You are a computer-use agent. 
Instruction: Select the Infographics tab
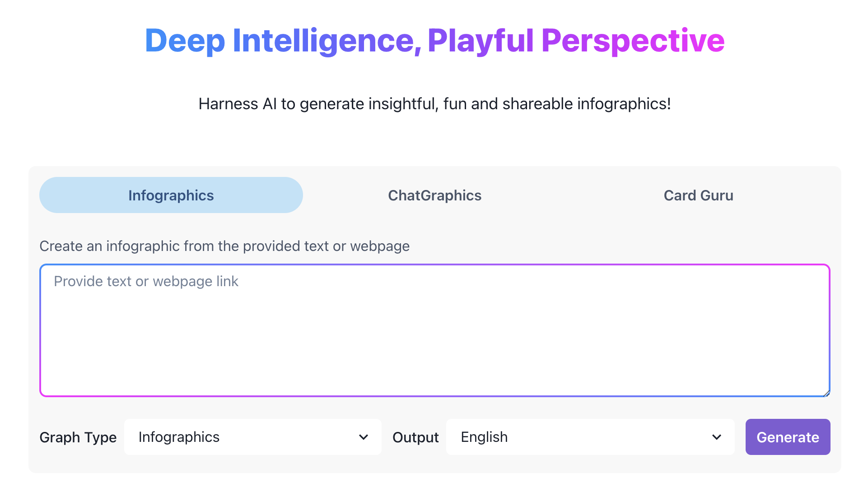171,195
